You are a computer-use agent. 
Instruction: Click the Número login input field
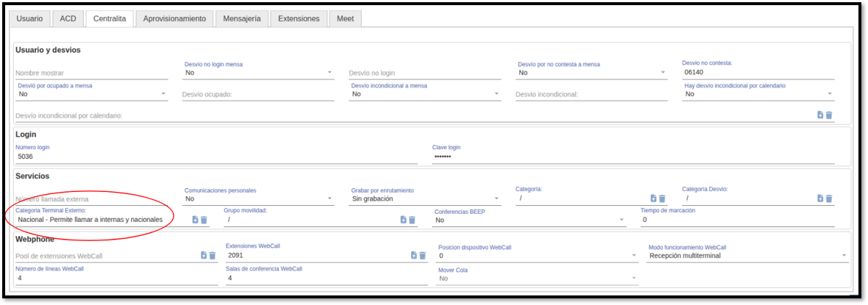point(216,157)
